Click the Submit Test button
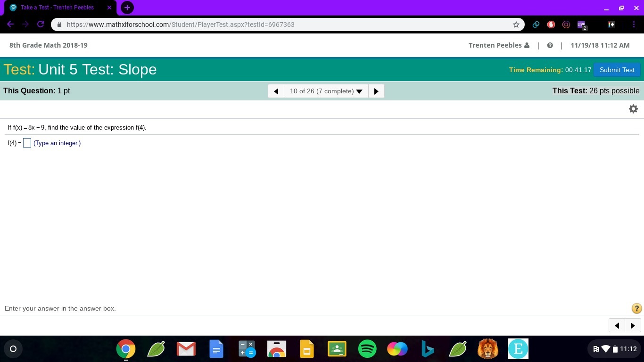644x362 pixels. (x=617, y=70)
